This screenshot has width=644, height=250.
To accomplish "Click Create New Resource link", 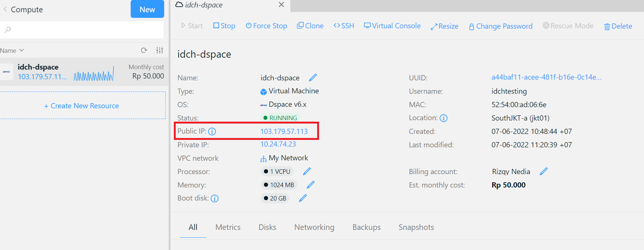I will pos(82,106).
